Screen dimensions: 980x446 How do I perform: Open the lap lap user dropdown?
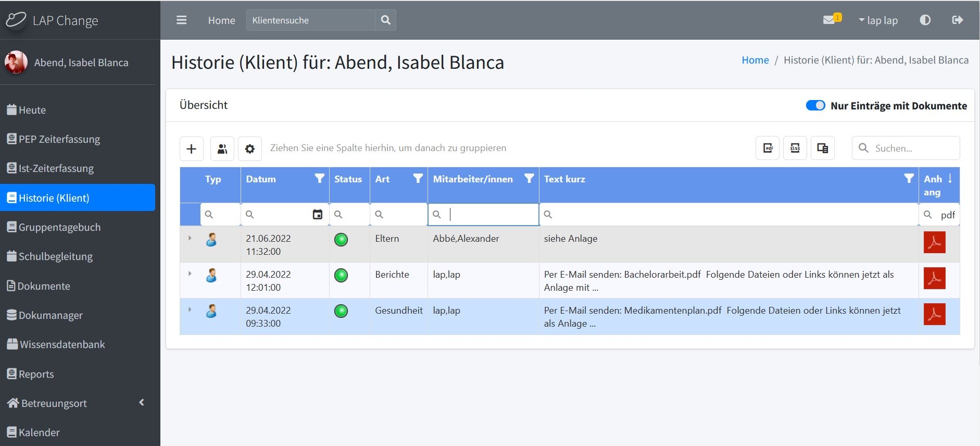[x=878, y=20]
